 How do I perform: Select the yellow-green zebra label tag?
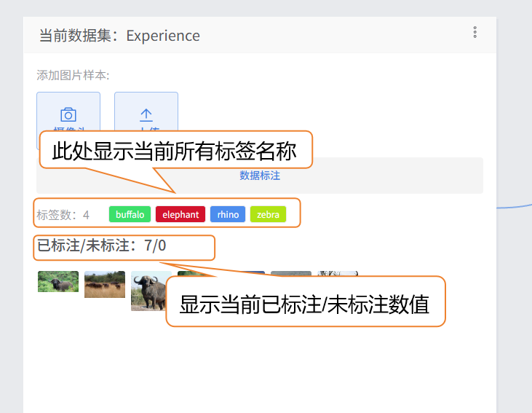coord(268,215)
